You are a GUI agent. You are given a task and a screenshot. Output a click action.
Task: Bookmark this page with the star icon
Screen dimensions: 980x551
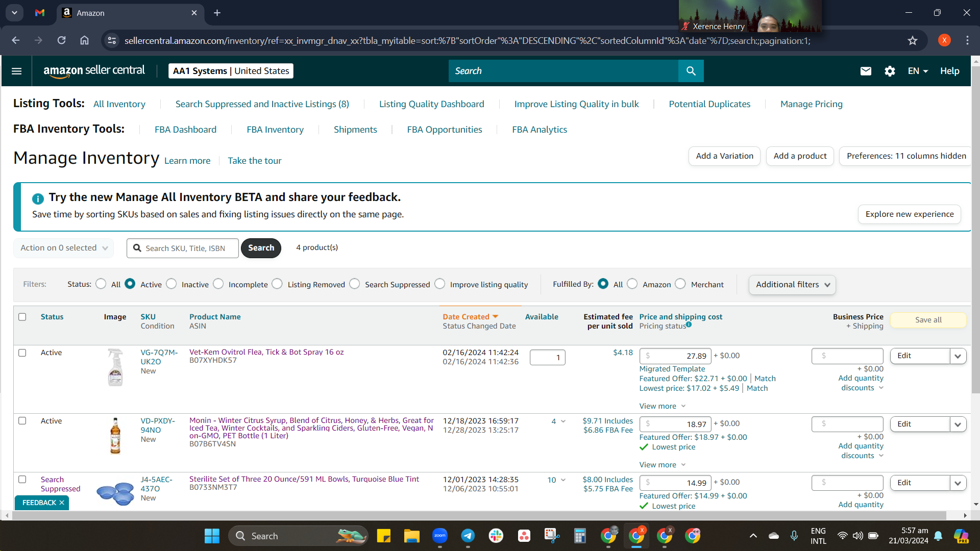(913, 40)
